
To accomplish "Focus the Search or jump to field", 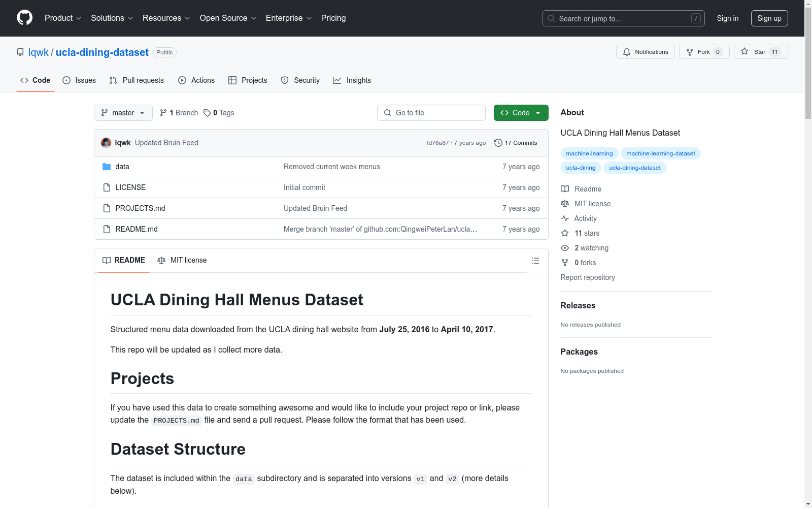I will click(x=624, y=18).
